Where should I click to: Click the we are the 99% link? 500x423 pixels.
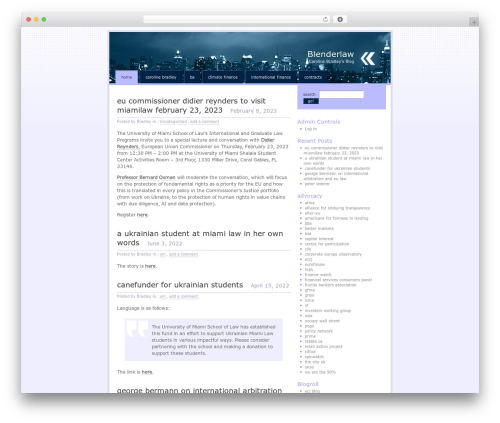click(x=320, y=372)
